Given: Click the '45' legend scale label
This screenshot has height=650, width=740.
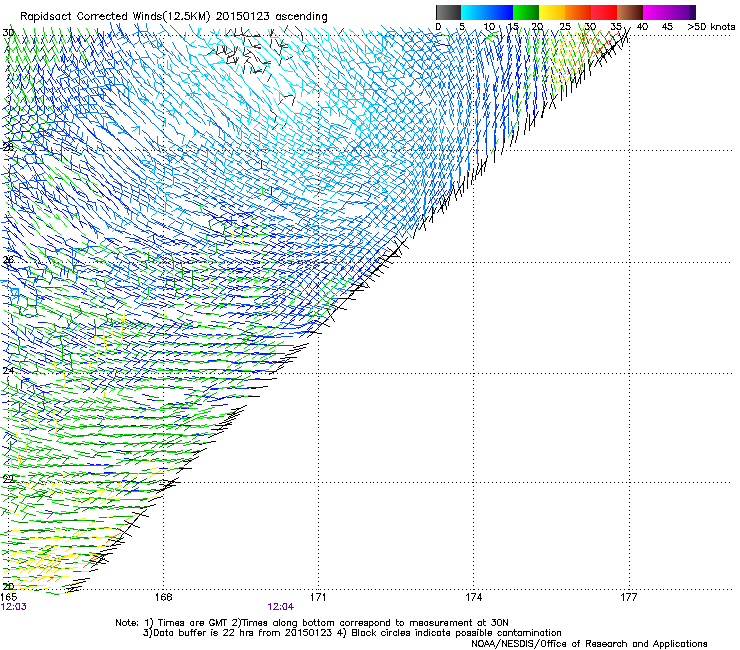Looking at the screenshot, I should [667, 27].
